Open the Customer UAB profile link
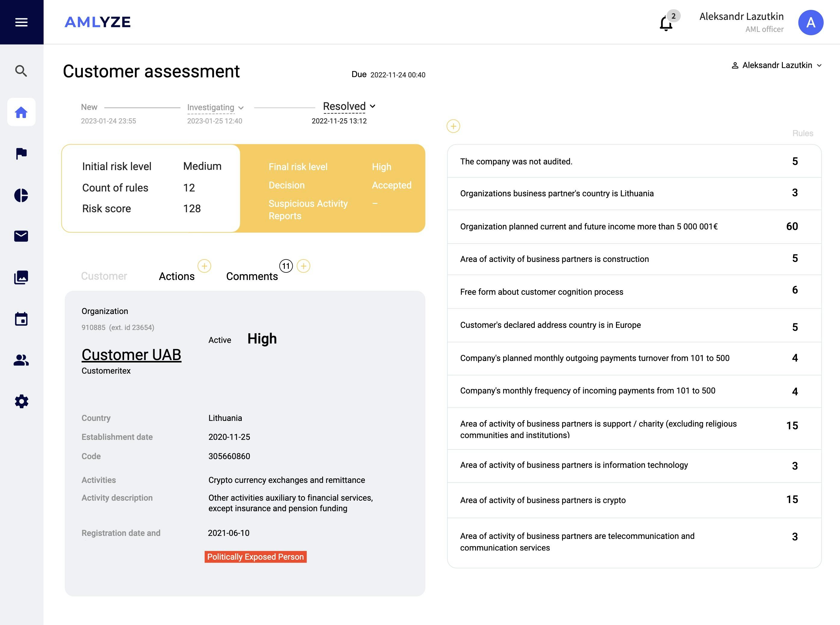Image resolution: width=840 pixels, height=625 pixels. 131,354
